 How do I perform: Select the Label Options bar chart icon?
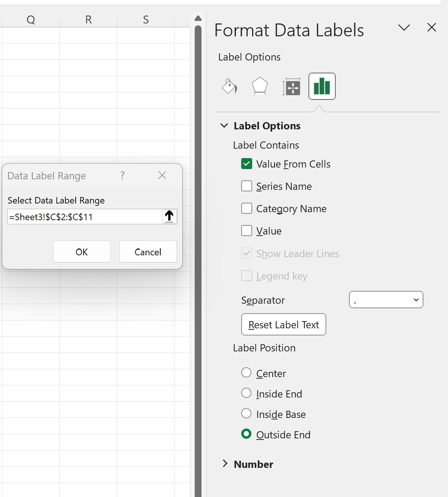tap(322, 86)
